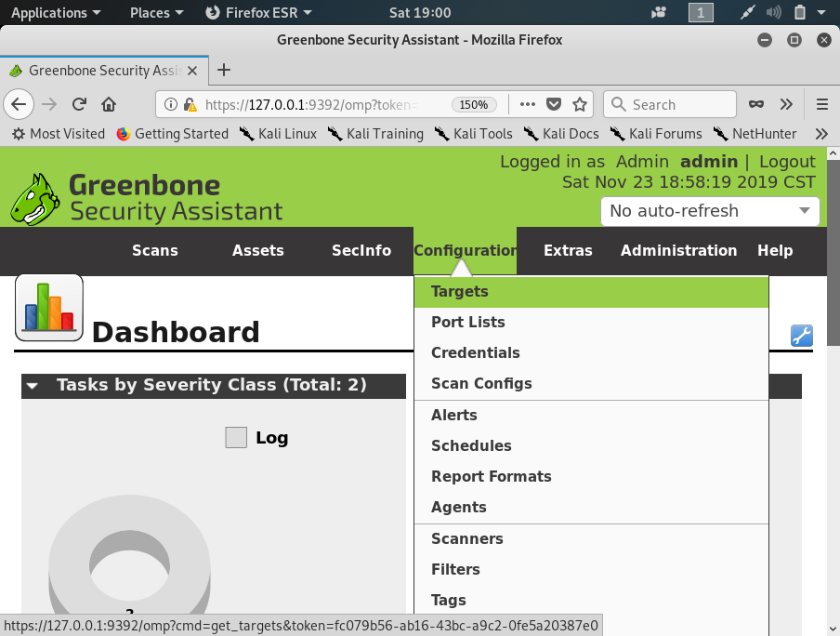Click the Dashboard bar chart icon

tap(49, 308)
